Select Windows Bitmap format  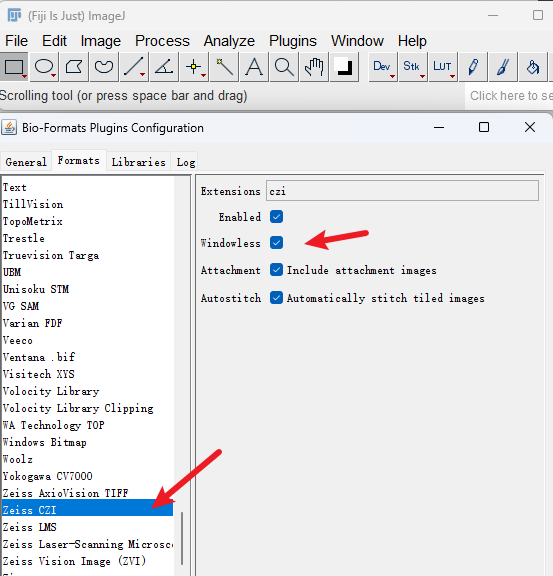coord(87,442)
